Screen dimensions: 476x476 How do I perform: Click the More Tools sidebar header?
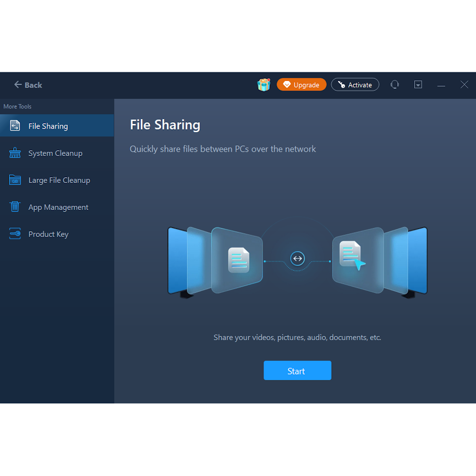click(x=17, y=106)
